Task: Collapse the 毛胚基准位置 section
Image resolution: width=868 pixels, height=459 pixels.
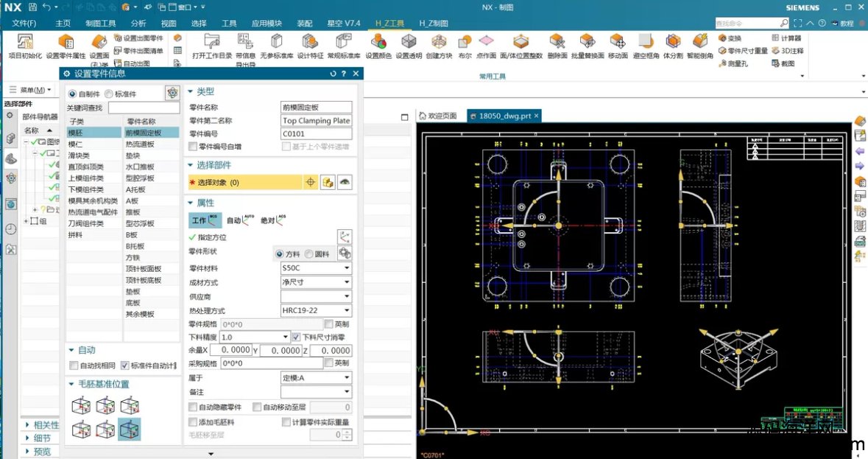Action: [x=71, y=384]
